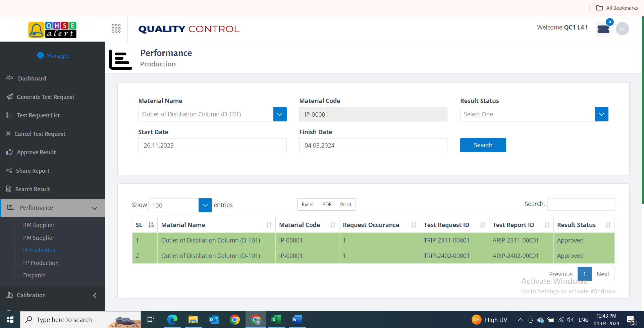Click the Finish Date field showing 04.03.2024

point(373,145)
